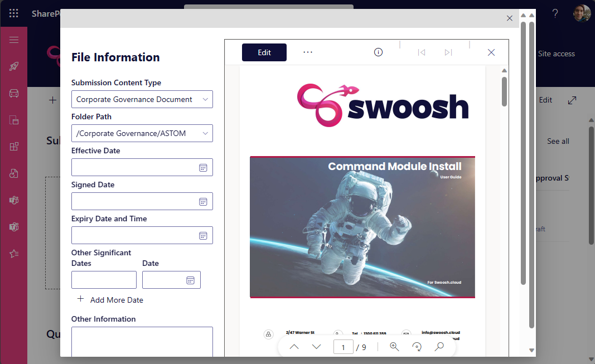
Task: Close the document preview pane
Action: coord(491,52)
